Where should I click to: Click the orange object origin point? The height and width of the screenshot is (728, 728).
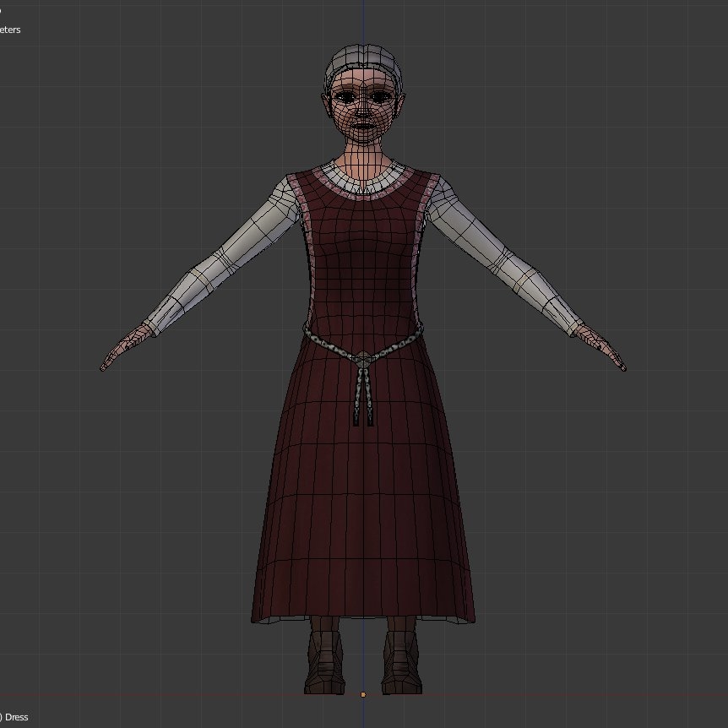pyautogui.click(x=363, y=694)
